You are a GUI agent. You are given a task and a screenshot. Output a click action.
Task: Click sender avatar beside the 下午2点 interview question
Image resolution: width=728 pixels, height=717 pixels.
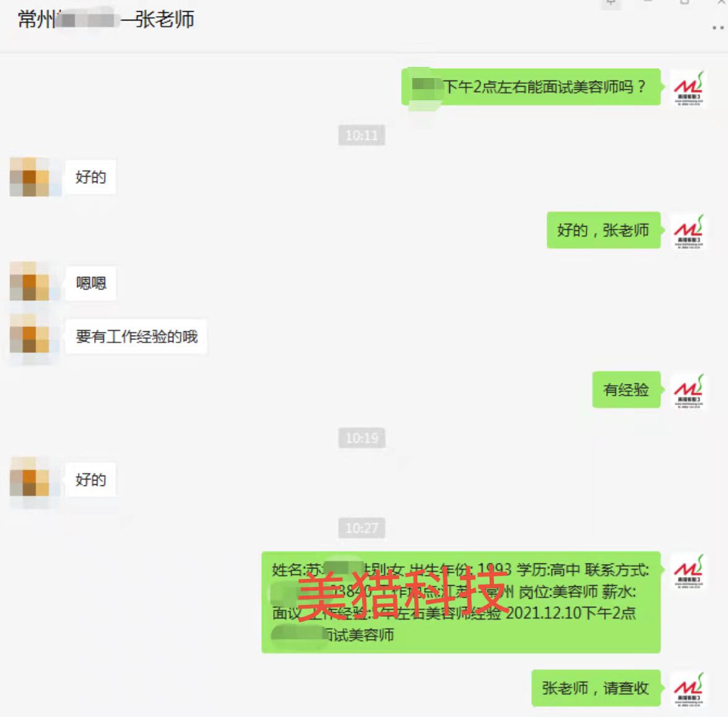click(x=688, y=88)
